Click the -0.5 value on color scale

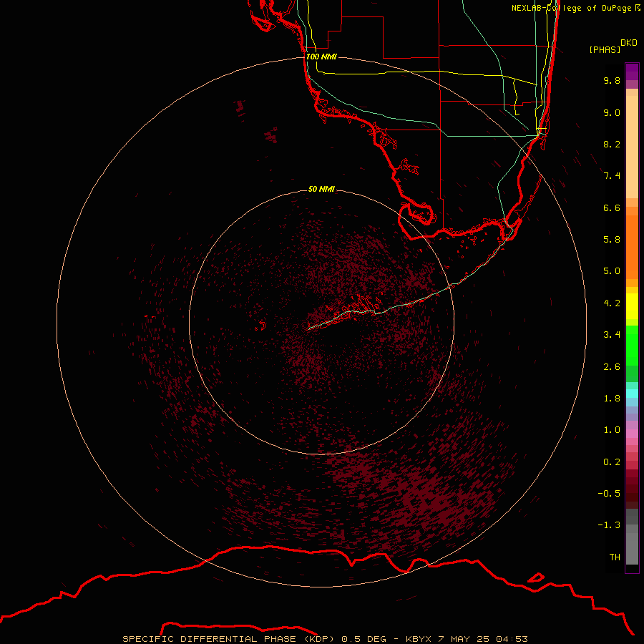point(609,494)
